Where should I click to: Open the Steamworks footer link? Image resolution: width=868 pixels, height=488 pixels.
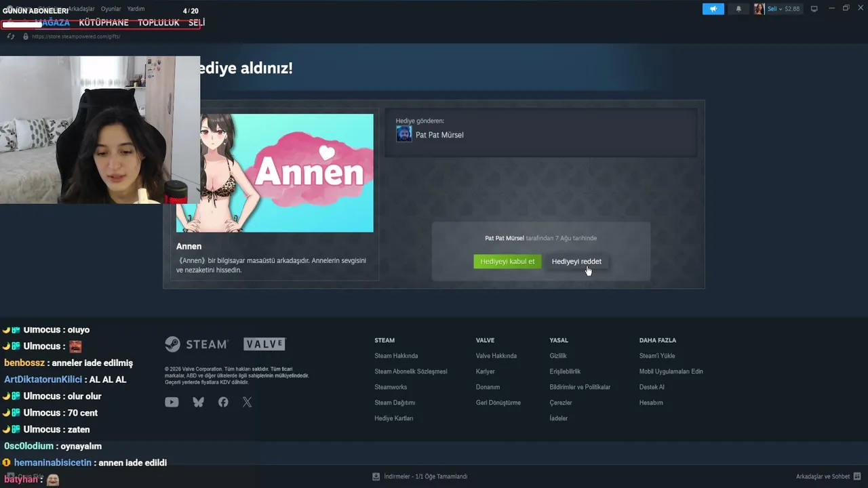pyautogui.click(x=391, y=387)
